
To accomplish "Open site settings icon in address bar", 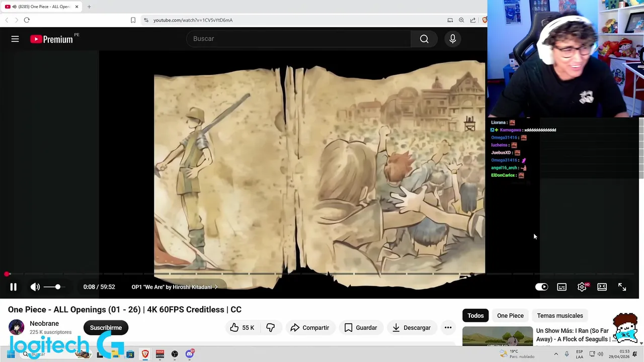I will (146, 20).
